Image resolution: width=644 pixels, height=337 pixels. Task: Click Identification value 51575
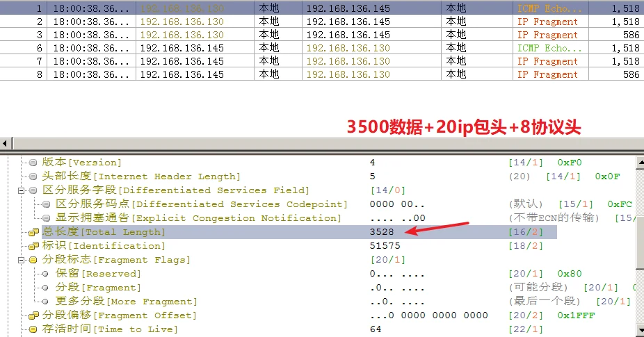[385, 246]
